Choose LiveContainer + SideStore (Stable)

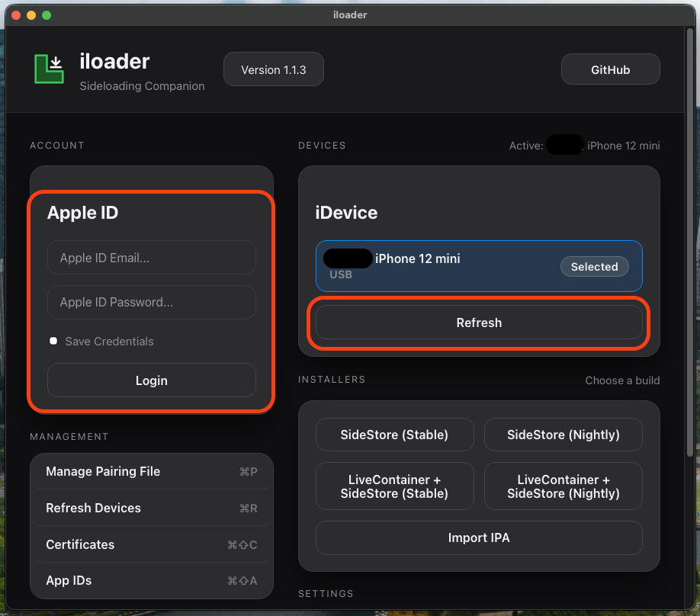click(394, 486)
